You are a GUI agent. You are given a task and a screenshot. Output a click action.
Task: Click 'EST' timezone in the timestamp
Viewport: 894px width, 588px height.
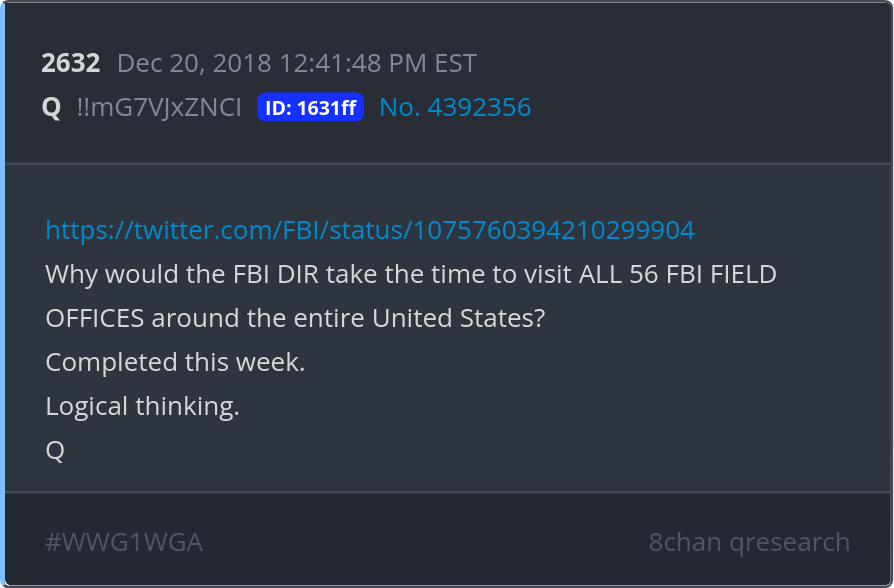click(x=455, y=63)
